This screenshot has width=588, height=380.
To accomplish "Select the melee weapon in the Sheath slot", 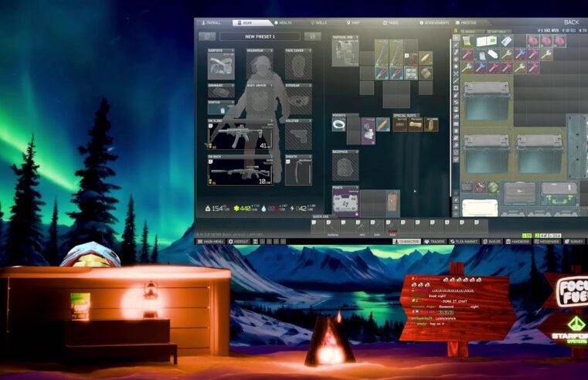I will (298, 172).
